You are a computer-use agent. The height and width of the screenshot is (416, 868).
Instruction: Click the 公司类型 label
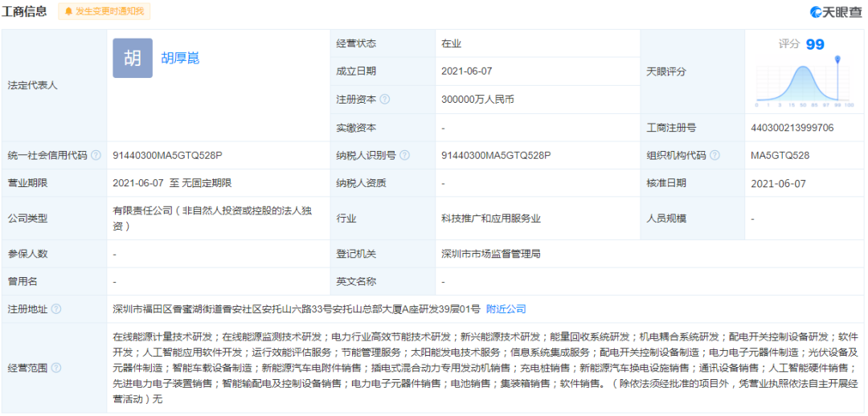27,218
